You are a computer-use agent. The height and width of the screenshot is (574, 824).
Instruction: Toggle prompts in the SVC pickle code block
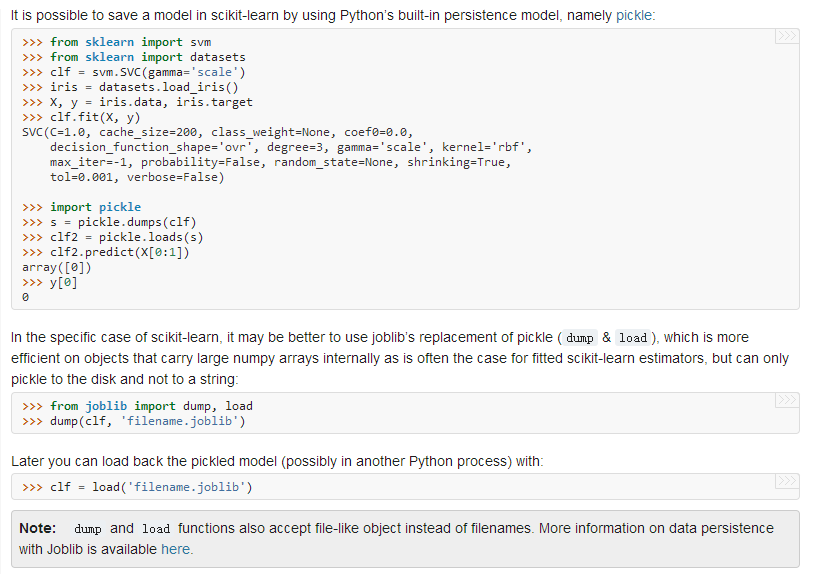(787, 38)
